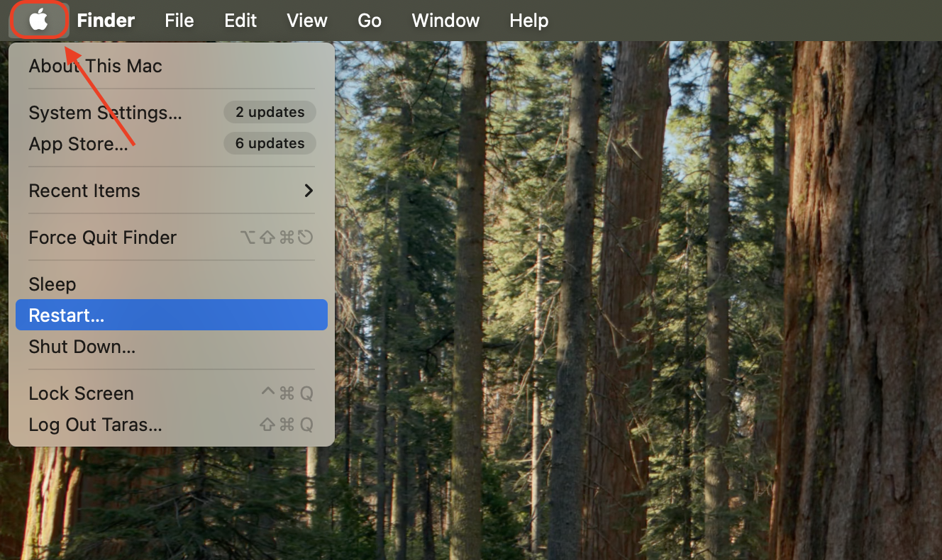Select About This Mac
The image size is (942, 560).
point(94,65)
